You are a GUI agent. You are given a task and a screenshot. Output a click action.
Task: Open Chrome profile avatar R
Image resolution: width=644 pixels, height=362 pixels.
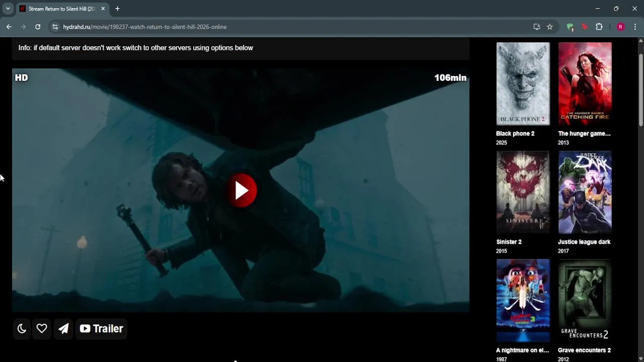[x=621, y=27]
